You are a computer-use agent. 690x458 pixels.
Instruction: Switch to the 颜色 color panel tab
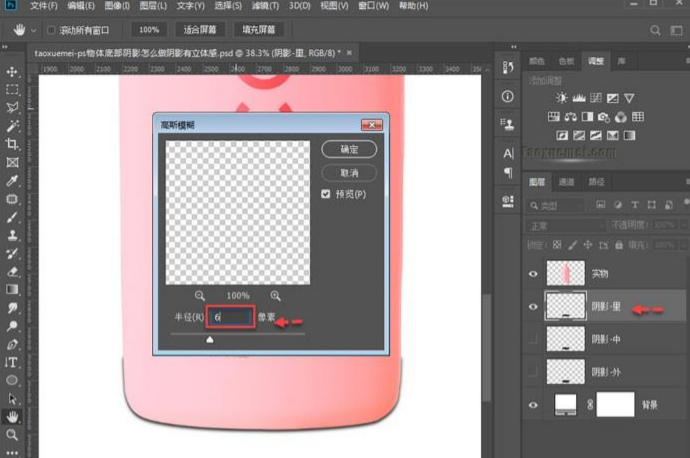537,61
